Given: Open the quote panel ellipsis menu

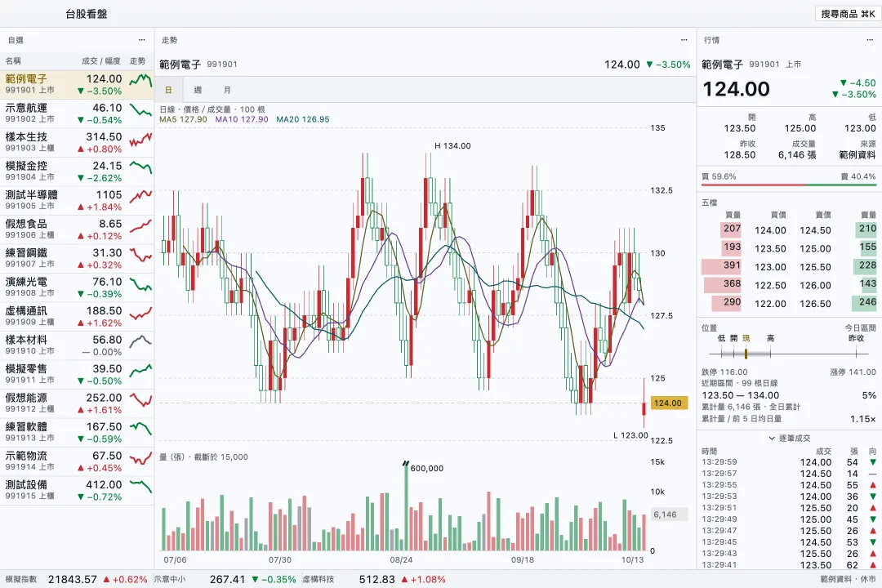Looking at the screenshot, I should click(x=870, y=40).
